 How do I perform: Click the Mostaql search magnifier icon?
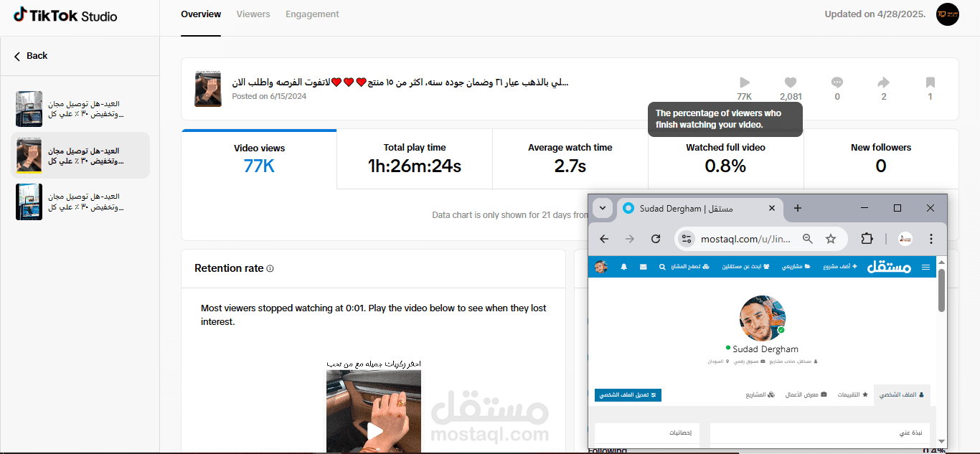click(x=661, y=267)
